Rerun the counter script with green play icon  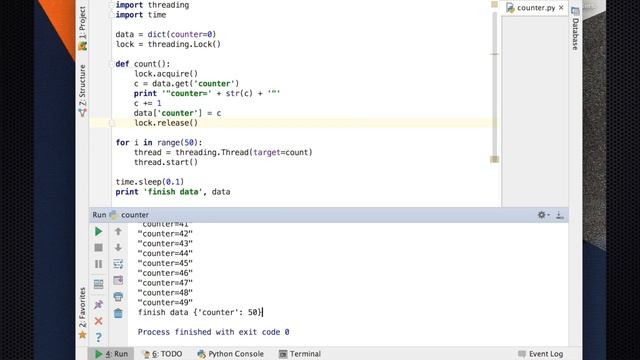98,231
